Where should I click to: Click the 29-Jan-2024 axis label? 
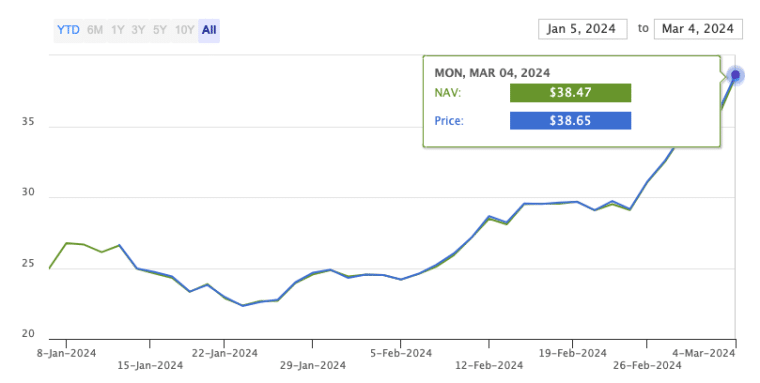coord(313,365)
